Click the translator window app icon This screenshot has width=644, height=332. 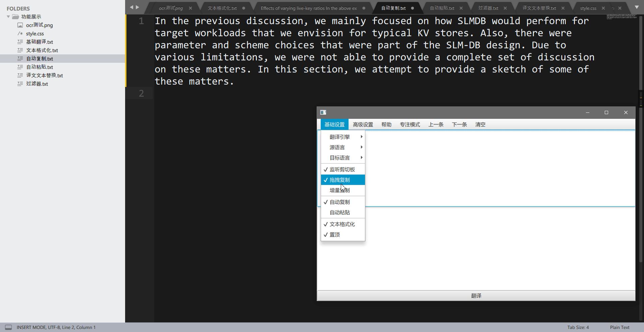(323, 112)
